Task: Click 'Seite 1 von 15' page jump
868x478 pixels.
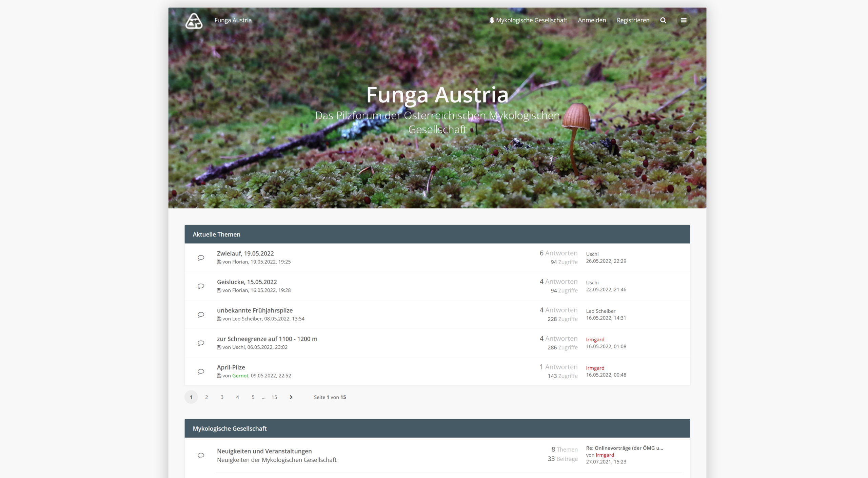Action: 330,397
